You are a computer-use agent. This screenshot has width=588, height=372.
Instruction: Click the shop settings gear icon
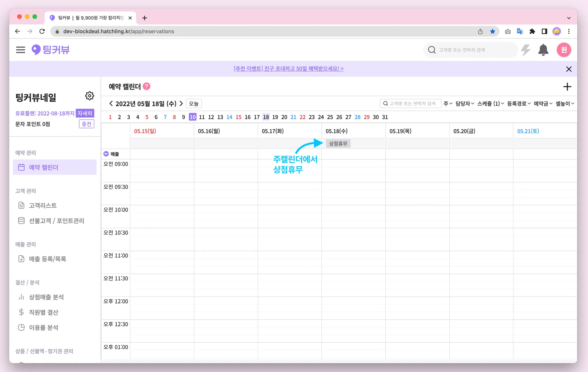[x=90, y=96]
